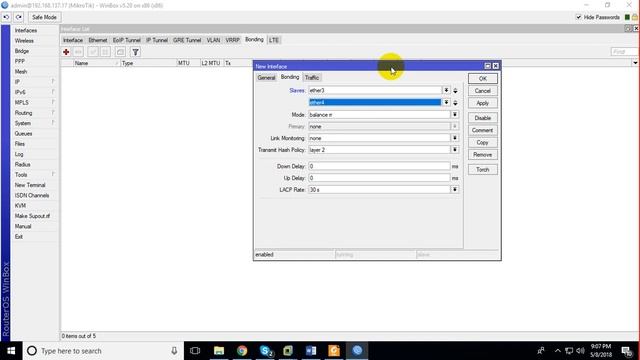Image resolution: width=640 pixels, height=360 pixels.
Task: Click the Task View taskbar icon
Action: click(195, 351)
